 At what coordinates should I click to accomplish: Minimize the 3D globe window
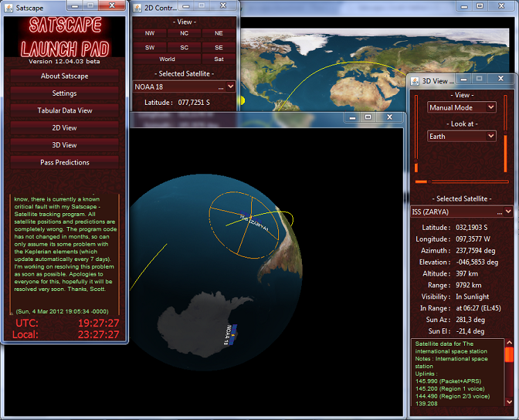pos(352,117)
